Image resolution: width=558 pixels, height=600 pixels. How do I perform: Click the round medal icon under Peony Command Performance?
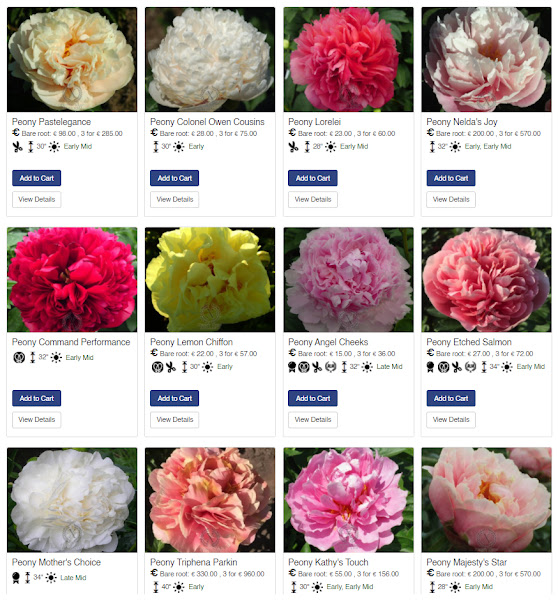pos(19,357)
